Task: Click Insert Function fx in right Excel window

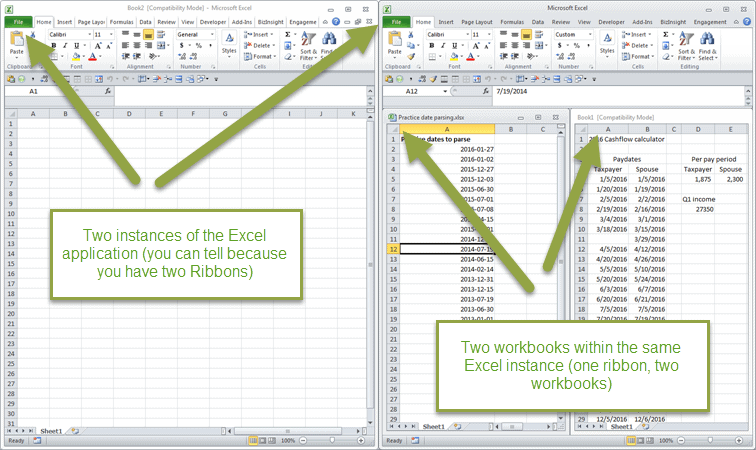Action: pos(486,91)
